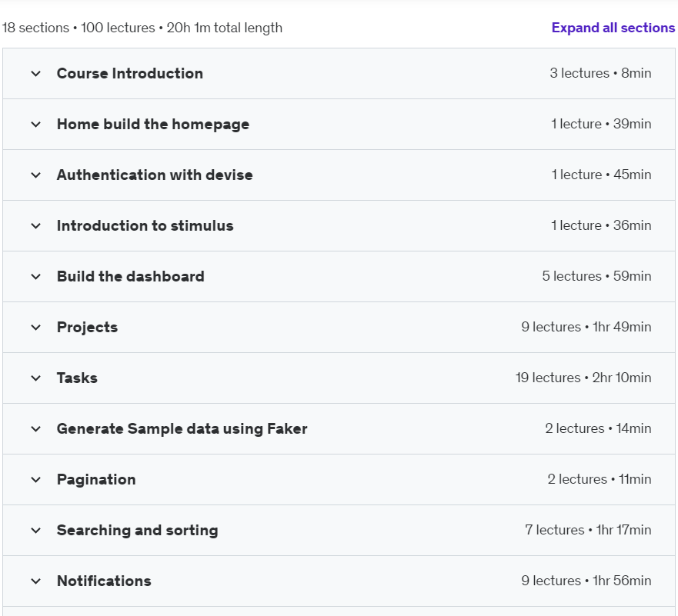678x616 pixels.
Task: Click the Home build the homepage title
Action: coord(153,125)
